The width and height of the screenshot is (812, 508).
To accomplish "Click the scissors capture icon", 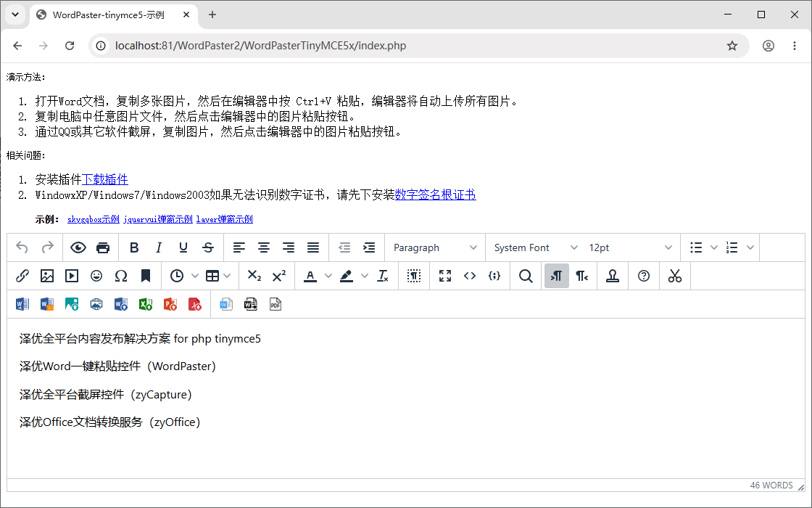I will (675, 276).
